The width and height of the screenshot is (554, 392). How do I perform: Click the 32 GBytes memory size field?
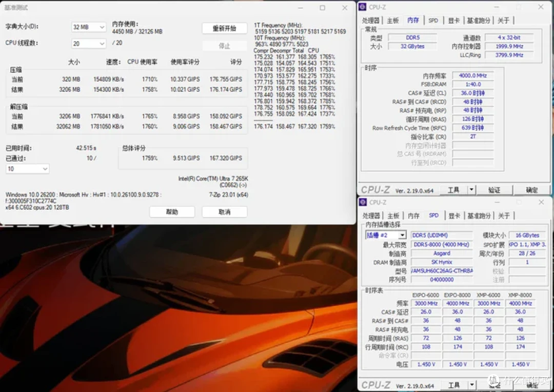point(412,46)
